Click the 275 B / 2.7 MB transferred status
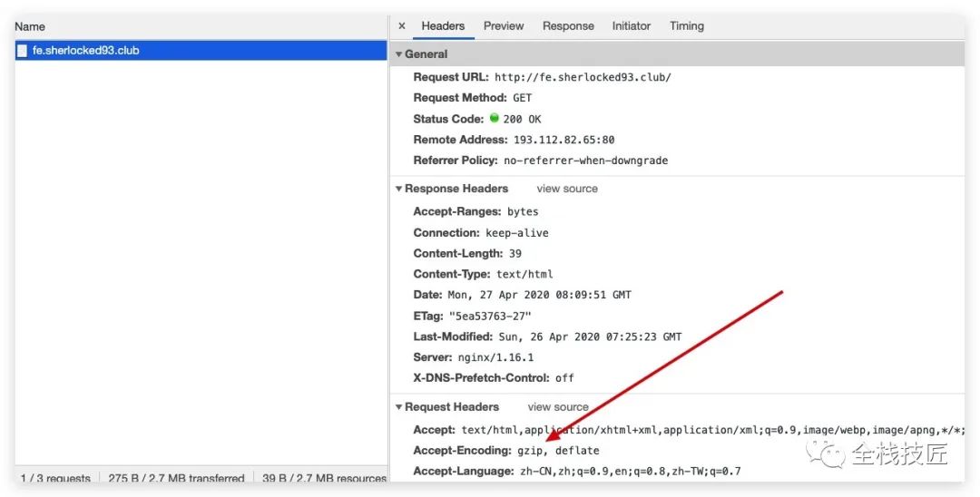Viewport: 980px width, 497px height. tap(176, 478)
